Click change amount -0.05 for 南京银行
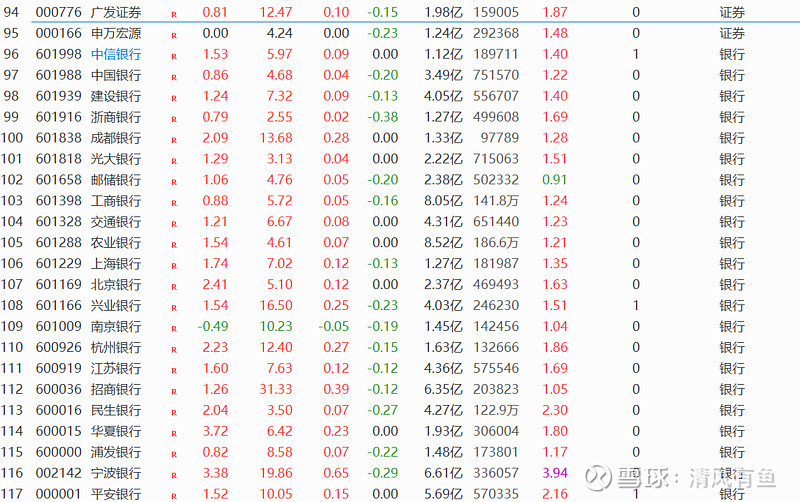This screenshot has height=502, width=800. point(334,326)
